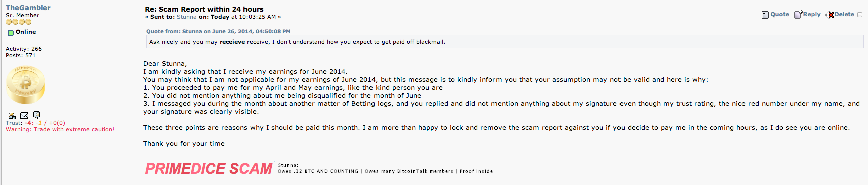Open the quoted message header link from Stunna
This screenshot has height=185, width=868.
218,31
